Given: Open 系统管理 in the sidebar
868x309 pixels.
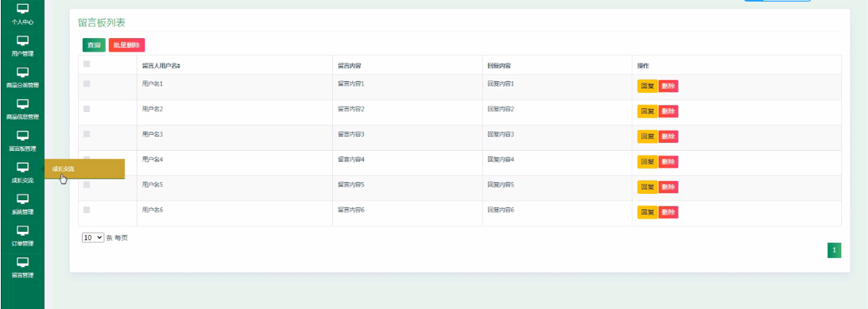Looking at the screenshot, I should pyautogui.click(x=23, y=204).
